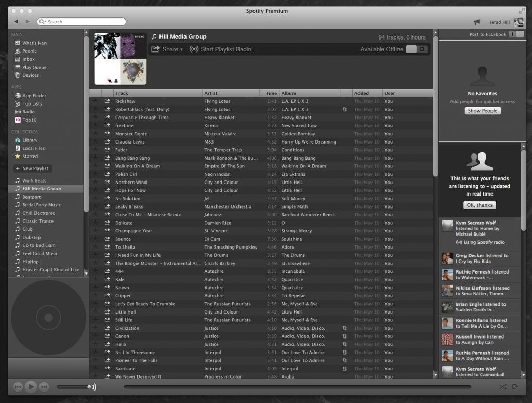Star the Polish Girl track
The image size is (532, 403).
[96, 174]
